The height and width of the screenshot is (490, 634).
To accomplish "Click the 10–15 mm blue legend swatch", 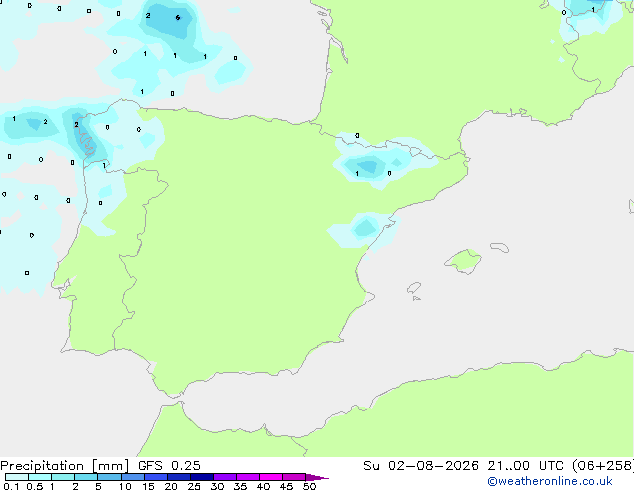I will click(133, 477).
